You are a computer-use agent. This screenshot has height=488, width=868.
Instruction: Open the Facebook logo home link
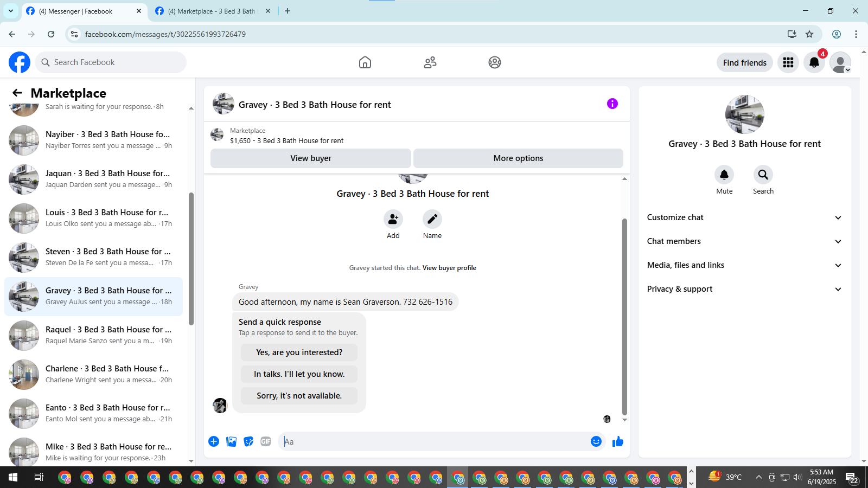20,62
